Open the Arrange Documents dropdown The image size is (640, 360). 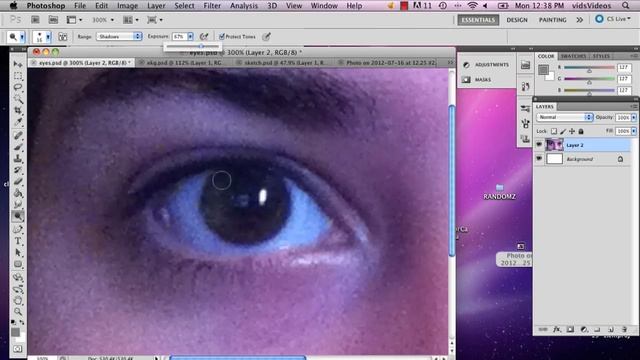131,20
